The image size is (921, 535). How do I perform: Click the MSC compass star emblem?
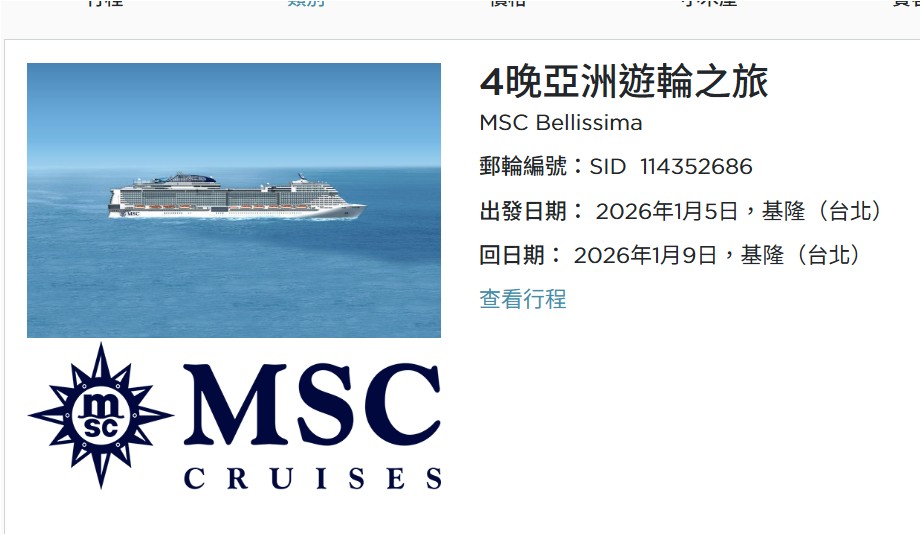coord(100,416)
